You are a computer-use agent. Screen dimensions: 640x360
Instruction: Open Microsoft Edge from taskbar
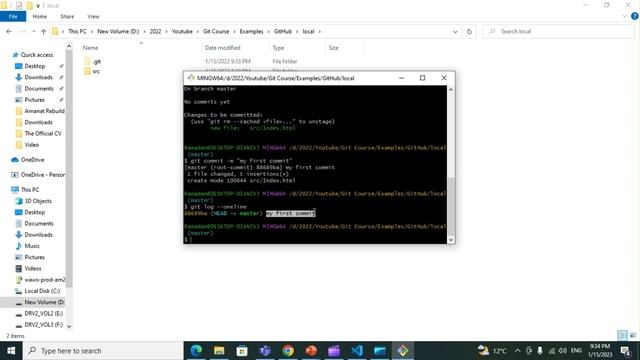pos(196,351)
